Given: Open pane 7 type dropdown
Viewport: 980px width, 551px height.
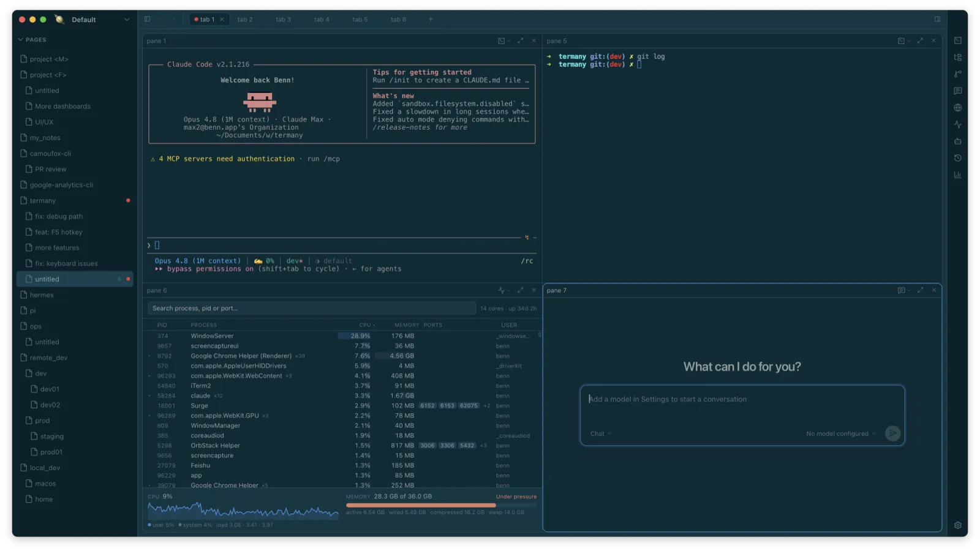Looking at the screenshot, I should tap(903, 290).
